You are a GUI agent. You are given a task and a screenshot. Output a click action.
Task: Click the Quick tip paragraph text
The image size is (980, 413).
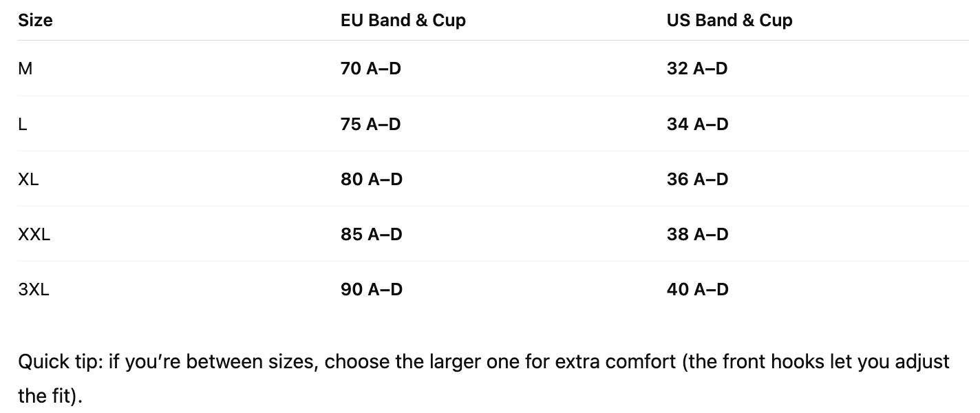tap(484, 379)
